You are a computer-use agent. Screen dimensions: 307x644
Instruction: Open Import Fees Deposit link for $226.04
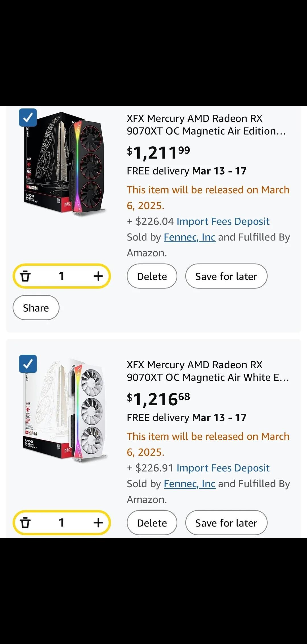(x=223, y=221)
